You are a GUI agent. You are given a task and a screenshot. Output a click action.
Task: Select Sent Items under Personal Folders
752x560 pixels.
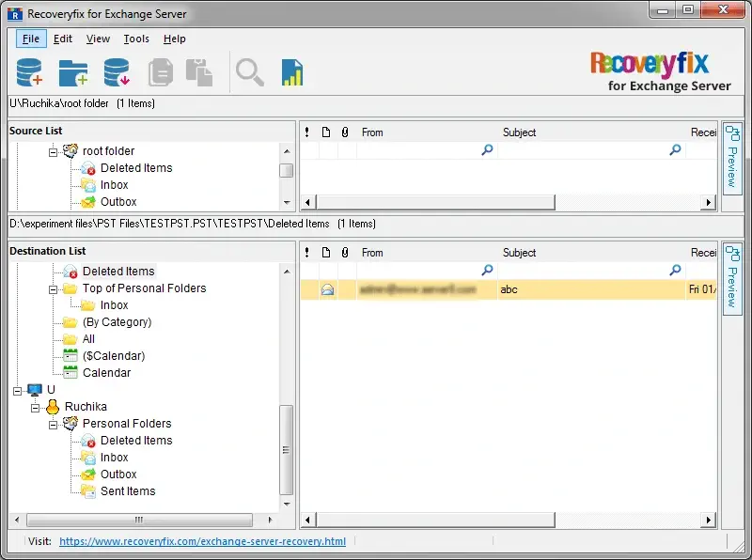[128, 491]
